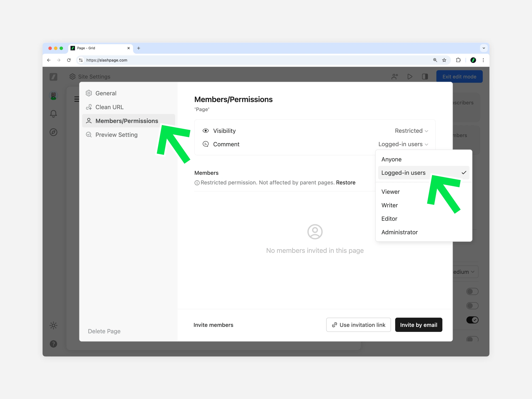Toggle the light theme sun icon

(53, 326)
